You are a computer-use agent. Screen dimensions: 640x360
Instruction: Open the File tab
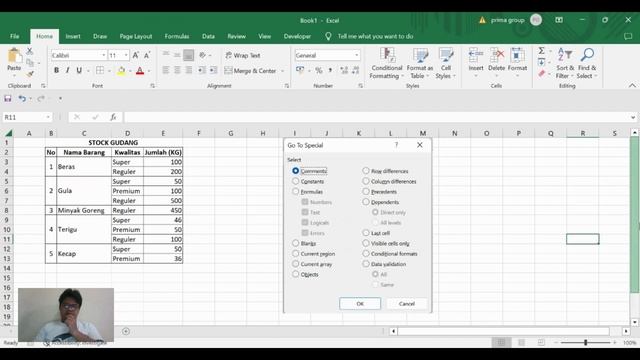click(15, 36)
